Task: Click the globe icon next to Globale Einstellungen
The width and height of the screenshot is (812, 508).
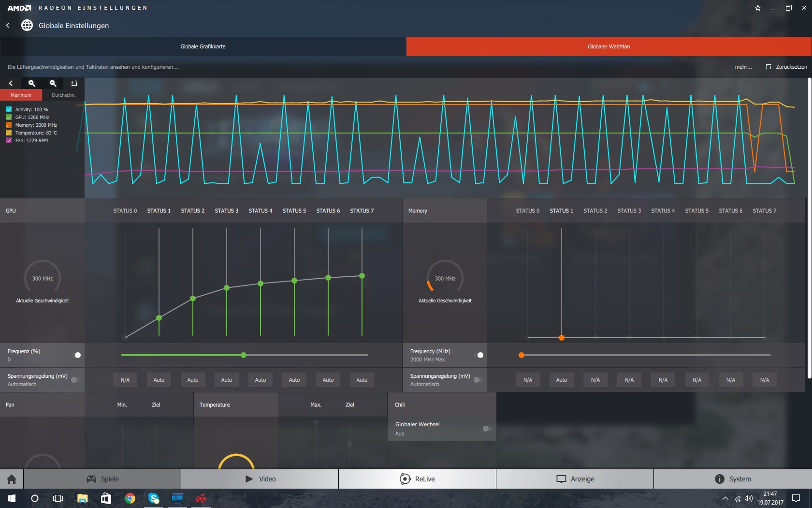Action: click(x=27, y=25)
